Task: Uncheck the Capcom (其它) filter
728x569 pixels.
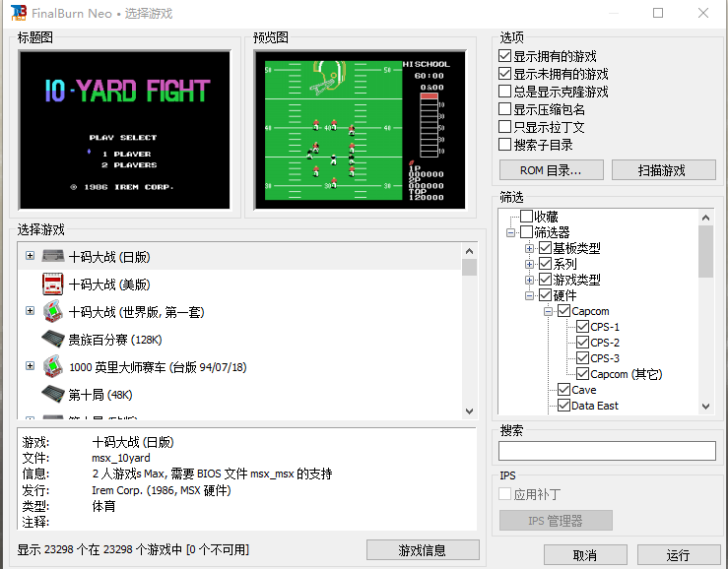Action: [x=582, y=374]
